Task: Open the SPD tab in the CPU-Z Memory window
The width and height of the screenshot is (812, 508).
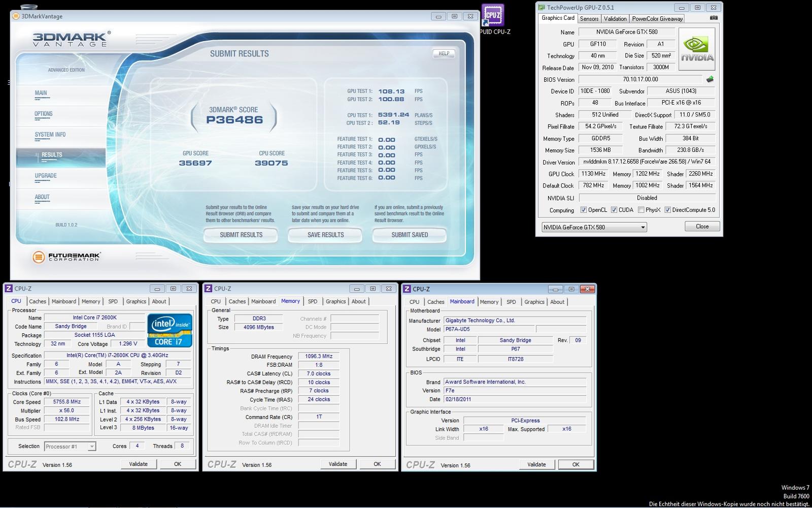Action: tap(313, 301)
